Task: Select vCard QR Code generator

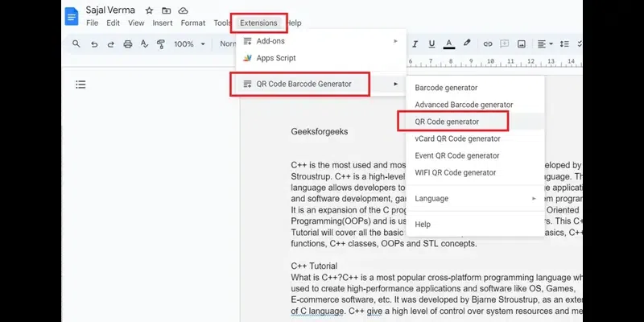Action: pos(475,138)
